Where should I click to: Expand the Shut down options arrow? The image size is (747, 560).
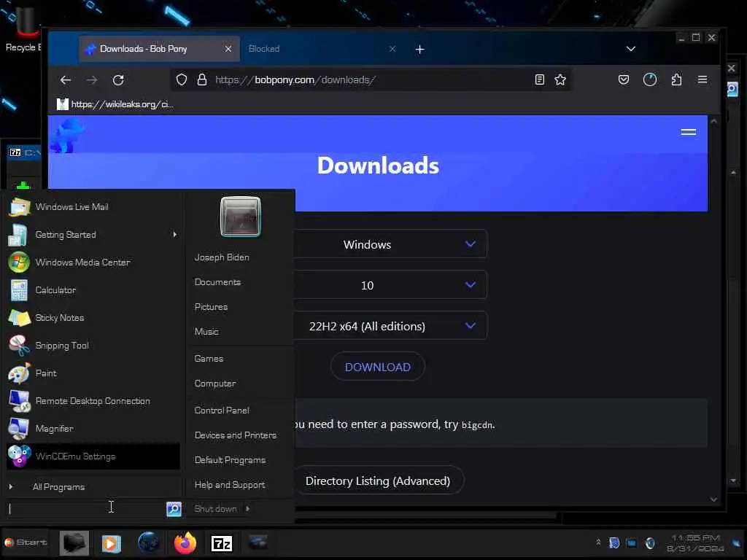pyautogui.click(x=248, y=508)
